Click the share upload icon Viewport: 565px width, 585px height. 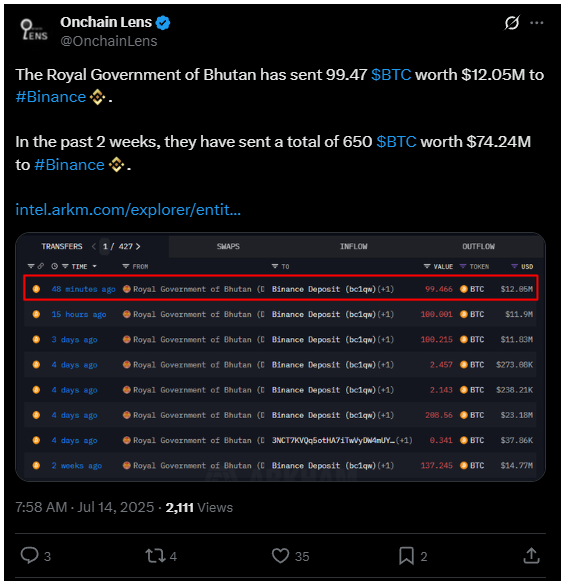click(531, 556)
